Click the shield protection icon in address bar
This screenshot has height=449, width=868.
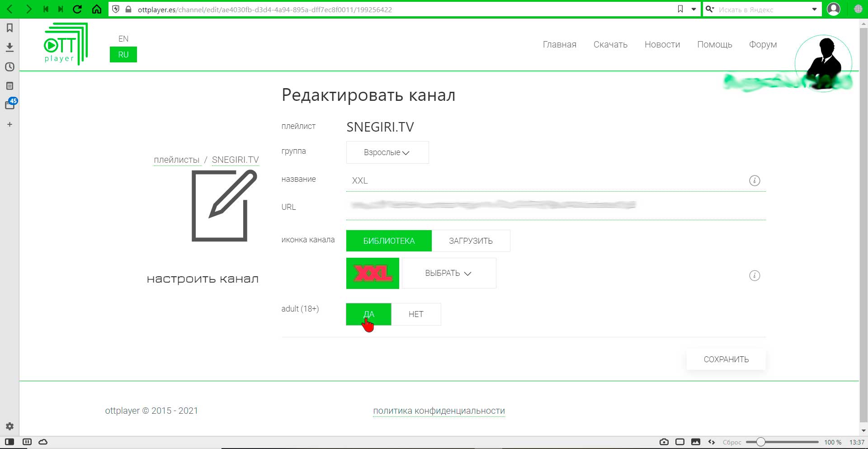pyautogui.click(x=116, y=9)
